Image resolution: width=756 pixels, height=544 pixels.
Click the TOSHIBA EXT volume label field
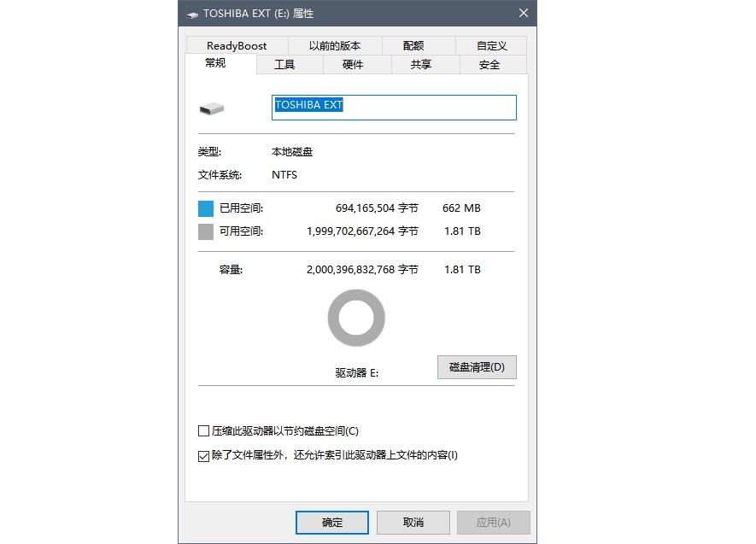click(x=393, y=107)
